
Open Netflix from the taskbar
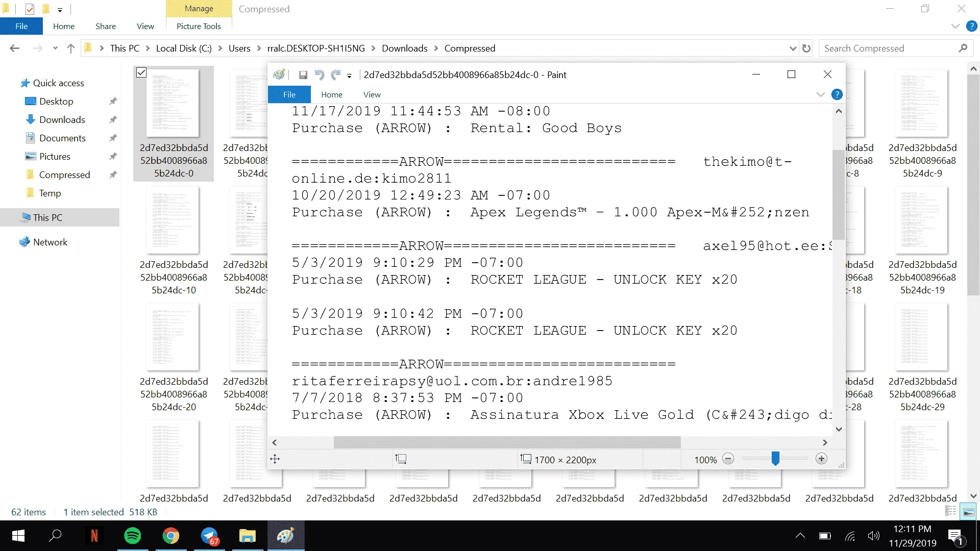(x=94, y=536)
